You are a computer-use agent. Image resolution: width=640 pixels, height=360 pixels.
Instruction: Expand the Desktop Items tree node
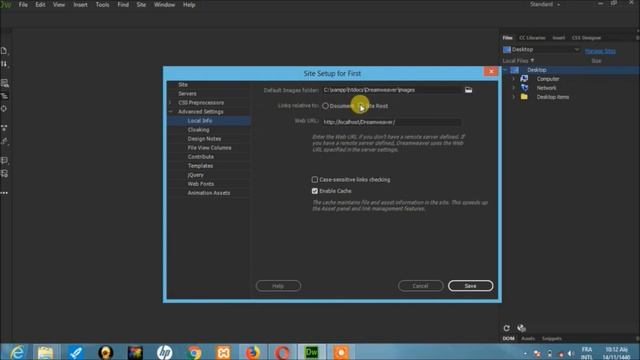click(x=513, y=97)
